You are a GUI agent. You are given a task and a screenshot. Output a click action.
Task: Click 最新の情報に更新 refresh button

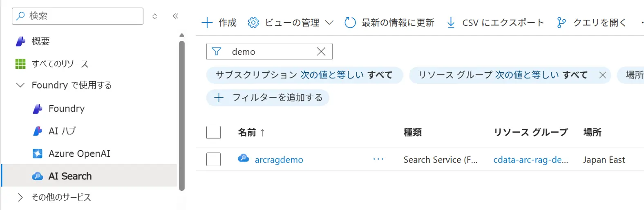[389, 22]
